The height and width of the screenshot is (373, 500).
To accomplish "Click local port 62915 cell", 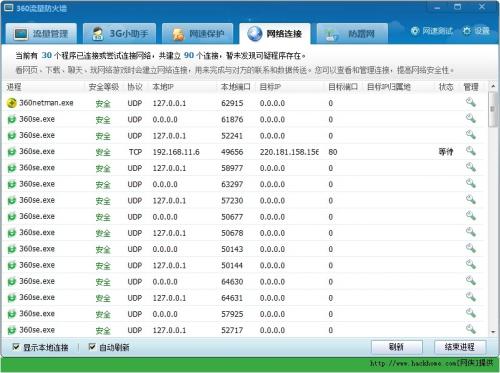I will [232, 103].
